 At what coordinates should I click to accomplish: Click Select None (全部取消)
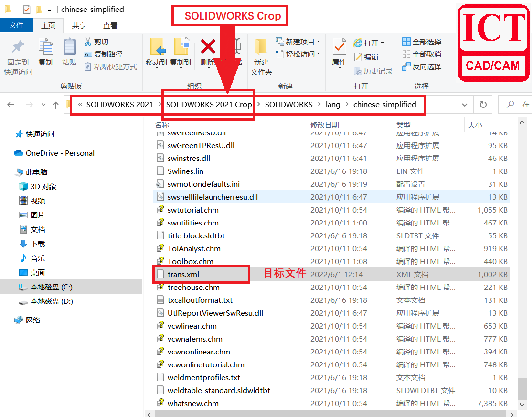[x=422, y=54]
